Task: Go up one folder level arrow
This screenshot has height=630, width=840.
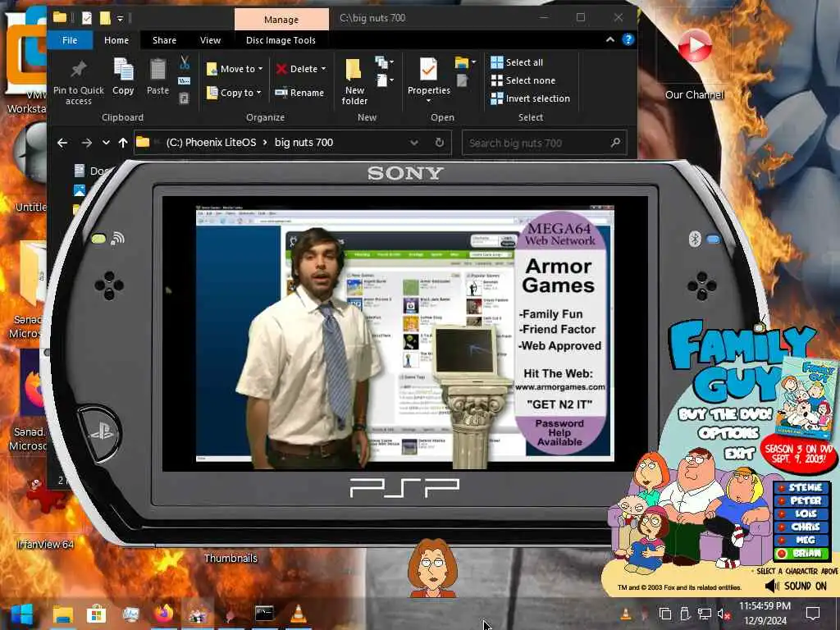Action: point(123,143)
